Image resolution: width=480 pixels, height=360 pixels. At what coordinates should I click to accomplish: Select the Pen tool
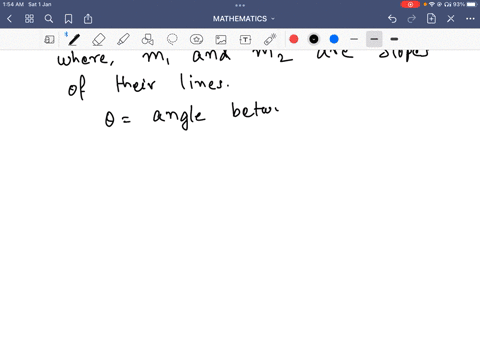pyautogui.click(x=74, y=39)
